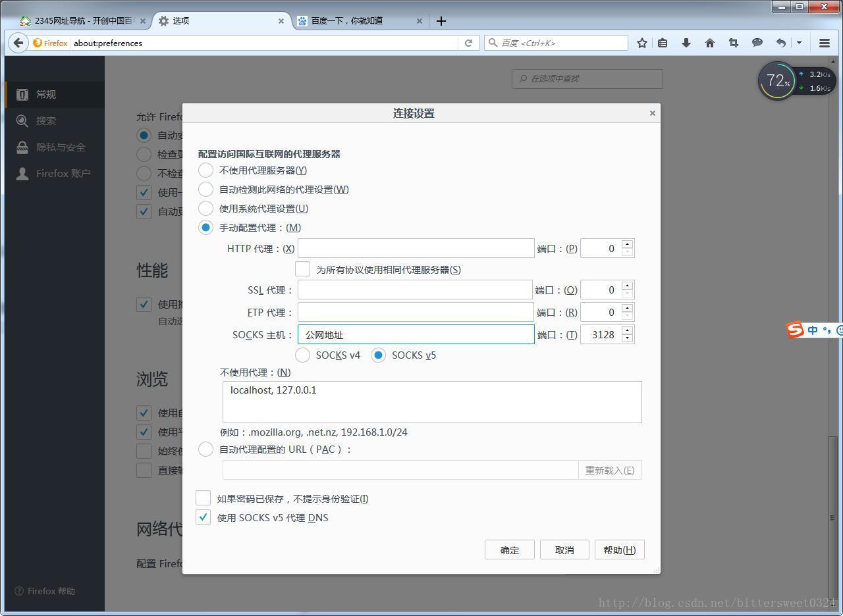Image resolution: width=843 pixels, height=616 pixels.
Task: Increase FTP proxy port with up arrow
Action: click(627, 308)
